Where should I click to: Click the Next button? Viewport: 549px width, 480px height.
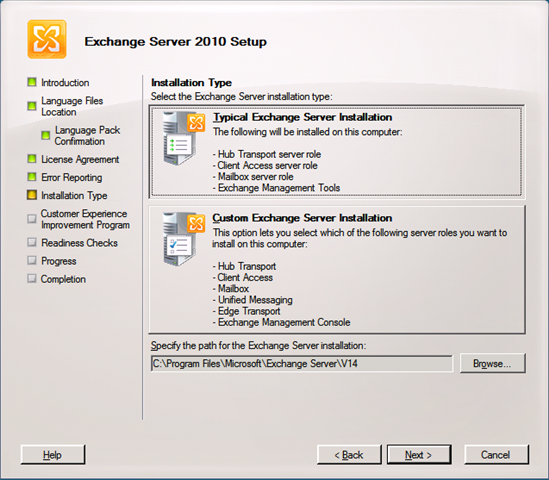419,455
